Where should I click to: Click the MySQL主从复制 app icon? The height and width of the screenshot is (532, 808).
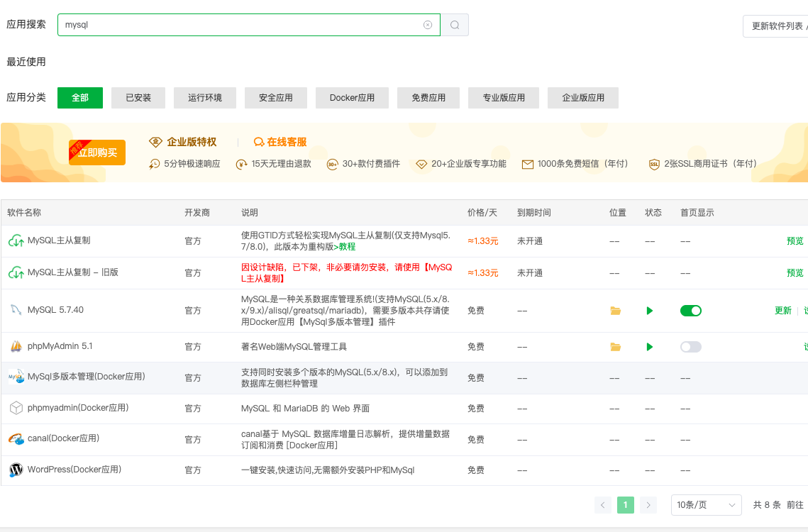point(16,240)
